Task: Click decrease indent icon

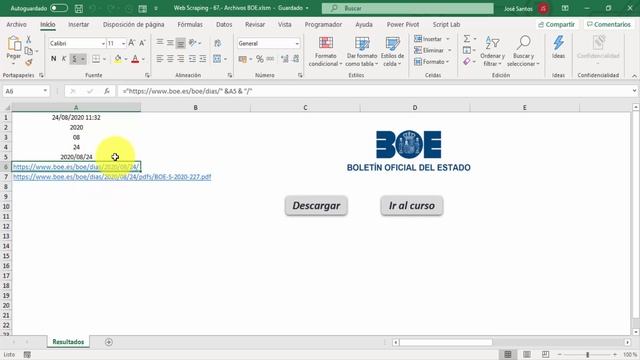Action: click(192, 59)
